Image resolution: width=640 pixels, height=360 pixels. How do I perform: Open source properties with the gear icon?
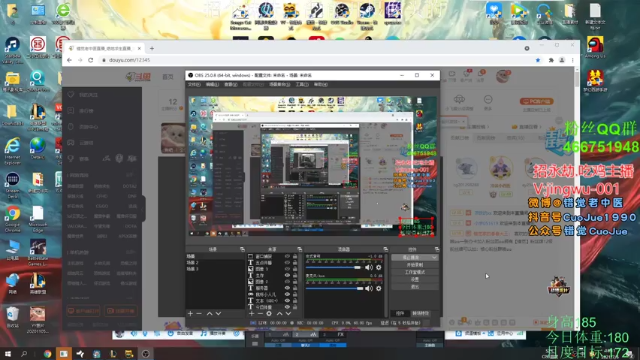coord(269,313)
